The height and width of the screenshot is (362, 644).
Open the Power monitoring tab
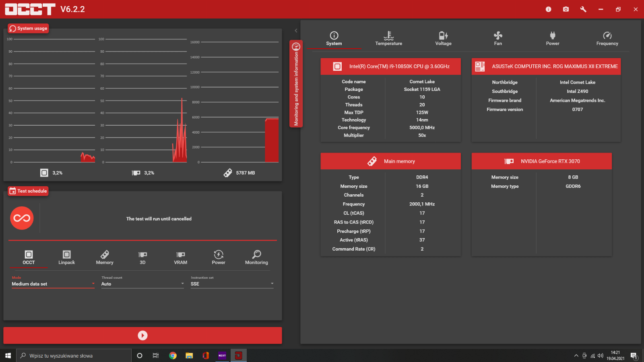(x=553, y=39)
